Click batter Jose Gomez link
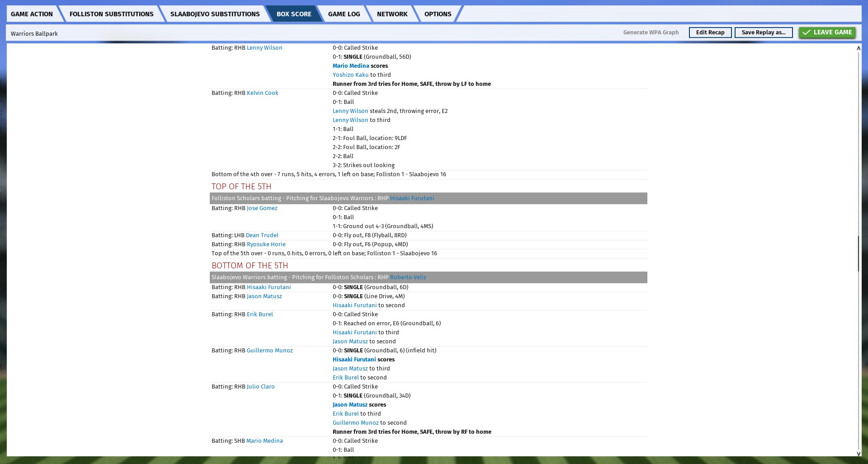The width and height of the screenshot is (868, 464). (262, 208)
